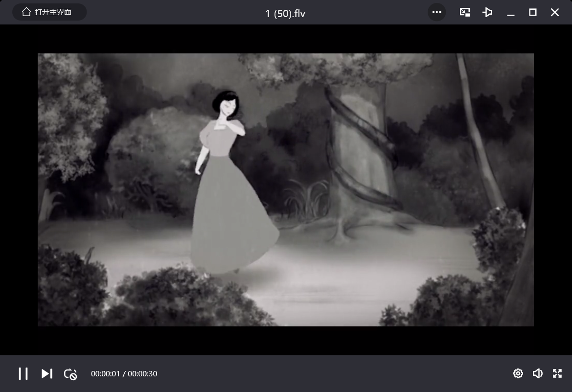The height and width of the screenshot is (392, 572).
Task: Open the main interface home button
Action: click(49, 12)
